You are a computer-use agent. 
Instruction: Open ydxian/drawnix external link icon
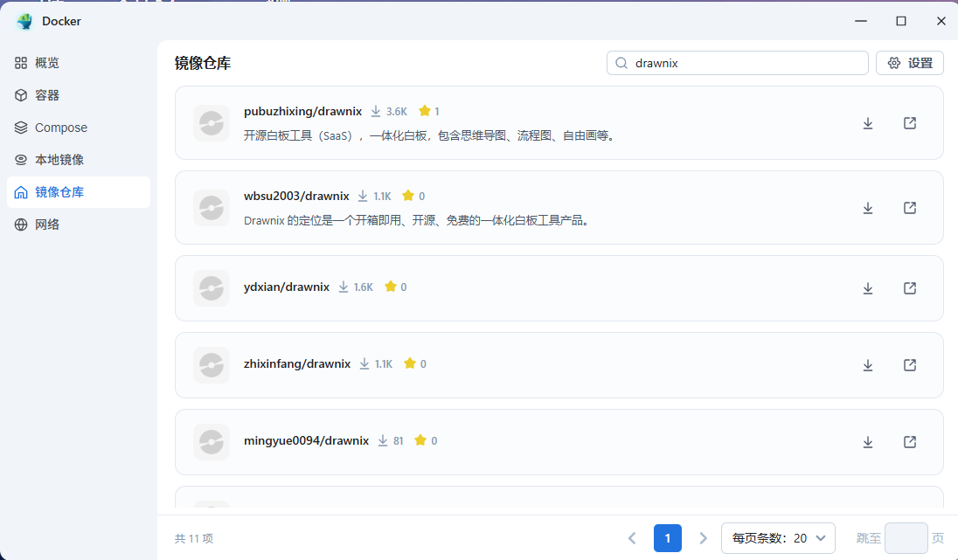coord(910,288)
